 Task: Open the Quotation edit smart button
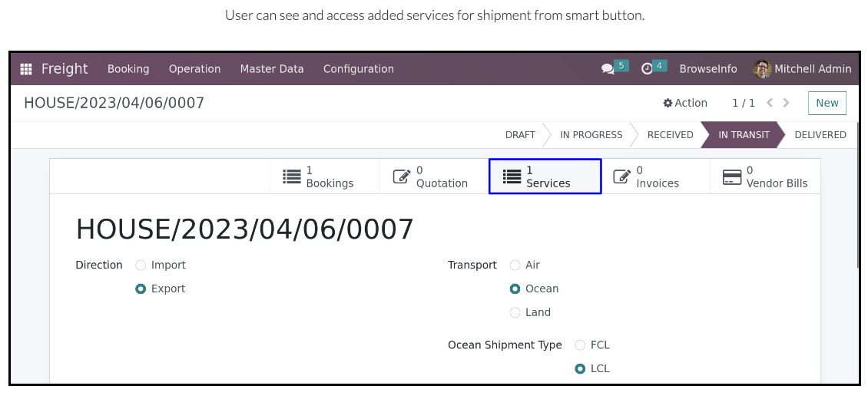point(435,176)
